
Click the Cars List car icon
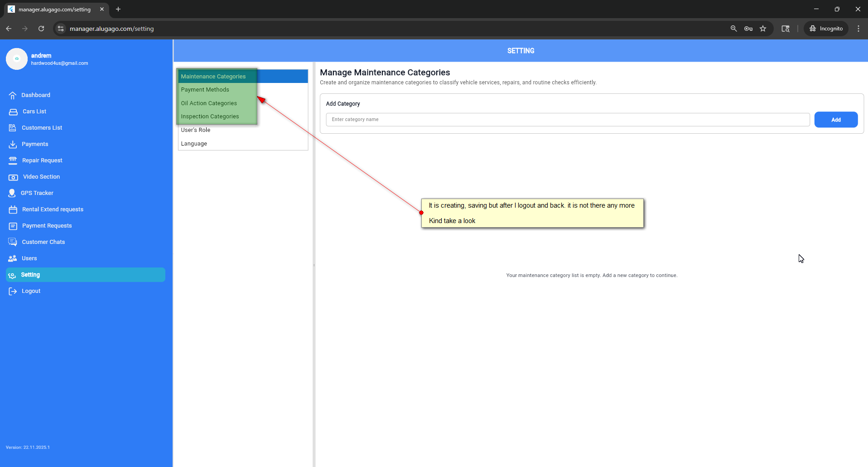point(13,112)
